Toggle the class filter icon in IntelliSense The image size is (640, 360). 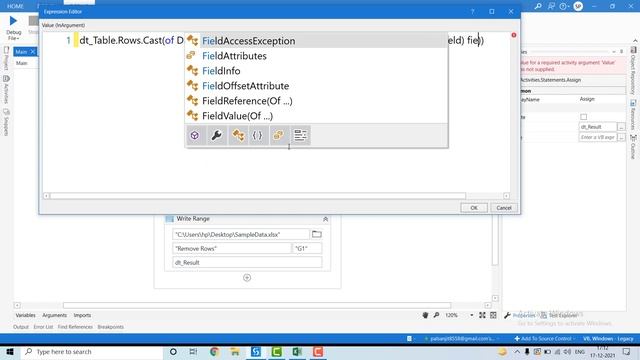238,136
